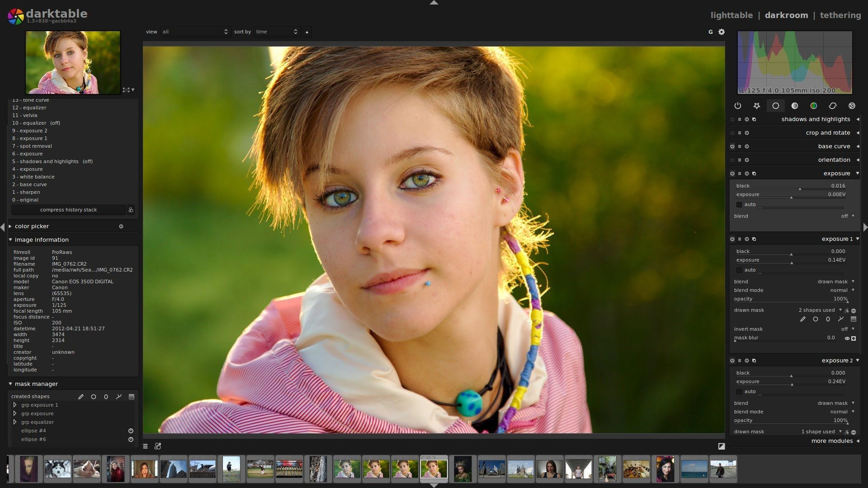Open quick styles icon below image
This screenshot has width=868, height=488.
click(x=158, y=446)
